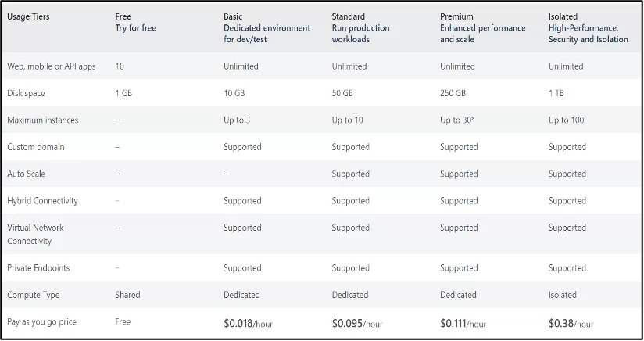Click the Shared compute type cell
Screen dimensions: 644x341
click(x=127, y=295)
